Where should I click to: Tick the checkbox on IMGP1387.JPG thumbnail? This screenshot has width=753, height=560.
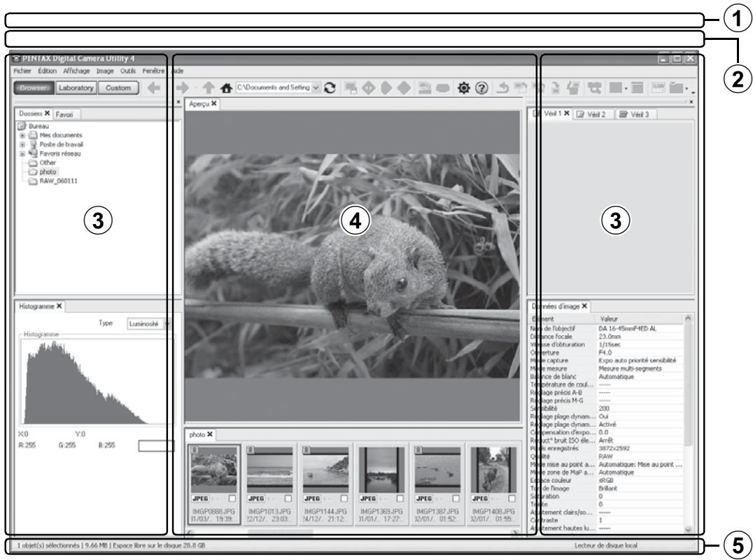(456, 498)
